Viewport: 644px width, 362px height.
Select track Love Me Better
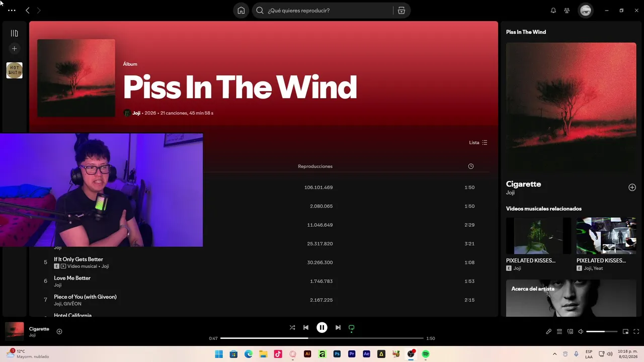72,278
